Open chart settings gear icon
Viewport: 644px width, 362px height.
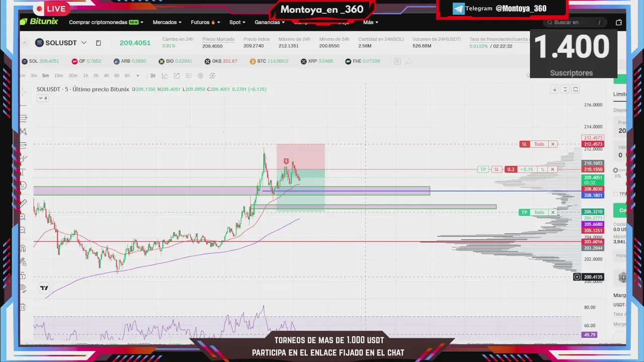(x=200, y=76)
